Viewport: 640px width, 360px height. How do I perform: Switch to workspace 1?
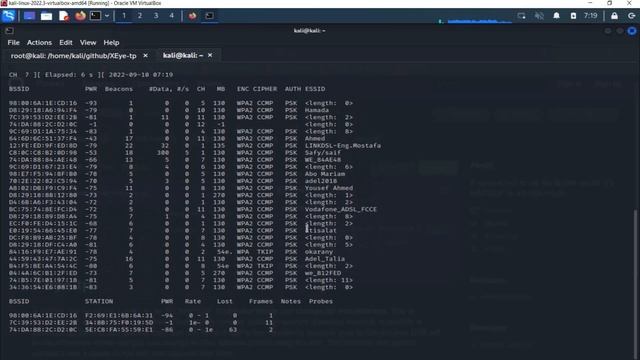coord(124,16)
